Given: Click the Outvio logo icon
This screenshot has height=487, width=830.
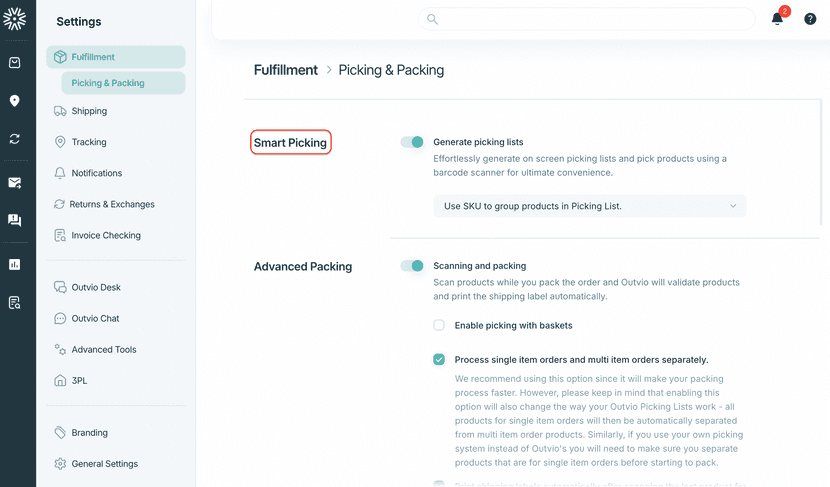Looking at the screenshot, I should tap(14, 17).
